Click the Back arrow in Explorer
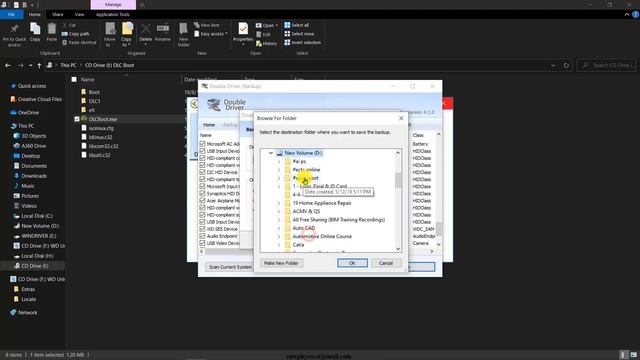Image resolution: width=640 pixels, height=360 pixels. (8, 65)
